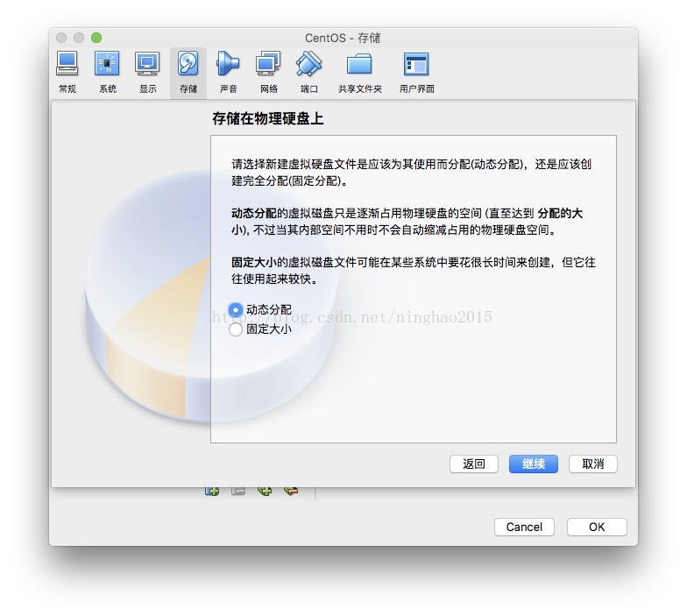Select the 存储 (Storage) hard disk icon

[188, 65]
